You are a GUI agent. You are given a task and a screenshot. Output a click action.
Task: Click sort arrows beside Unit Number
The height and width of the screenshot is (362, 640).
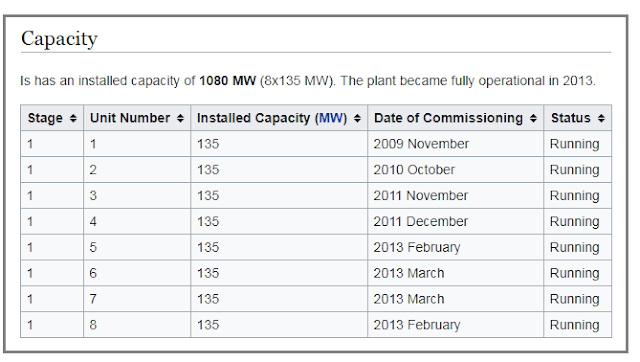180,118
